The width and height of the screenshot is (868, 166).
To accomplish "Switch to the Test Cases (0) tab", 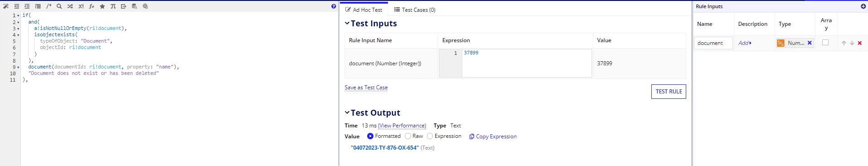I will 415,10.
